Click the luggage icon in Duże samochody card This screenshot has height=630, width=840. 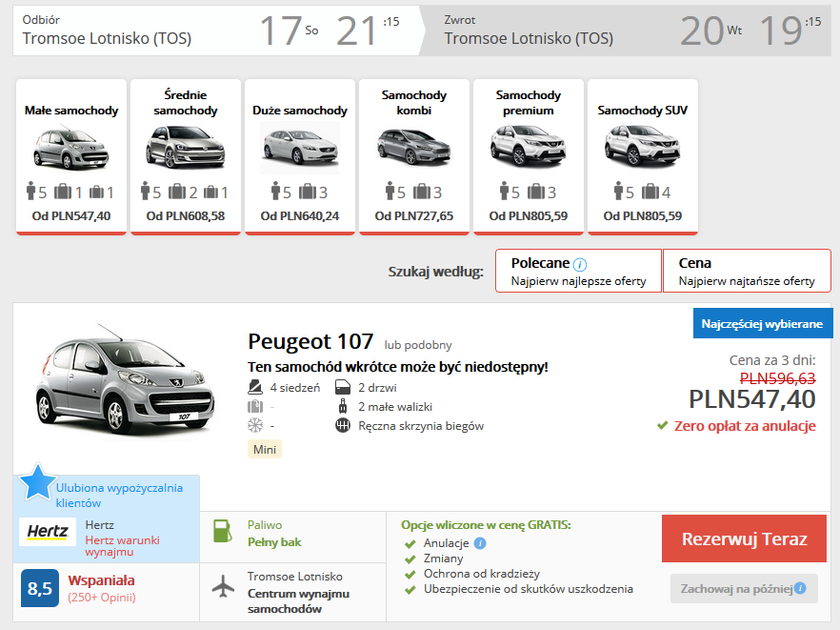[x=308, y=192]
